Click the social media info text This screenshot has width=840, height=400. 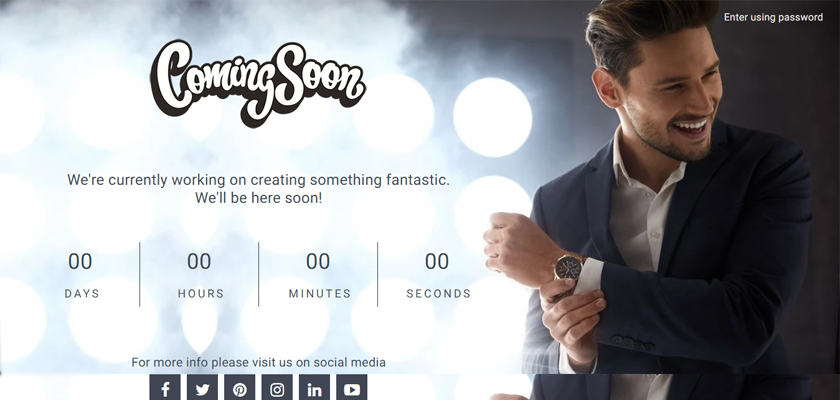coord(258,363)
